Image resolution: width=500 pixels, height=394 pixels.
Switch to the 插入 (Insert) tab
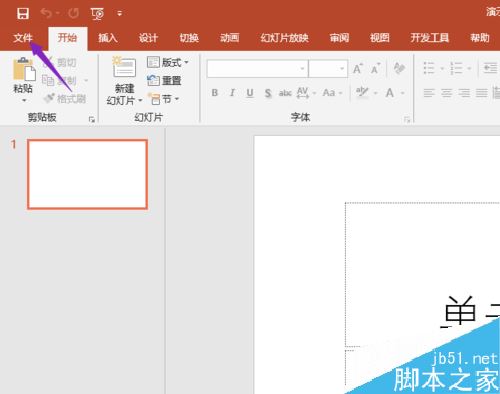108,38
